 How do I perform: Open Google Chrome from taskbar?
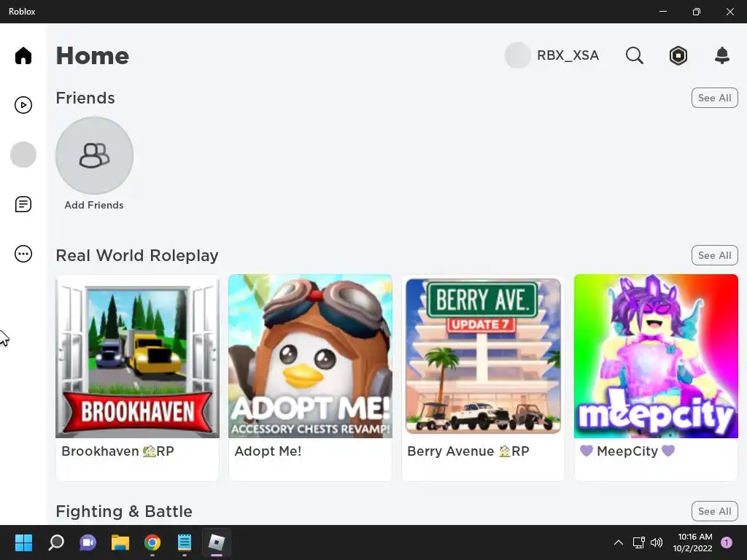click(x=152, y=542)
